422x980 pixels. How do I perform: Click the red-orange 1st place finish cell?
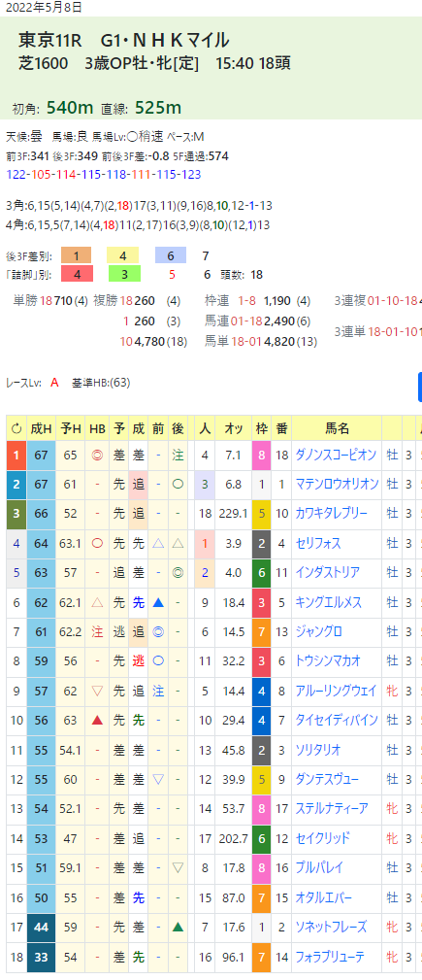pos(16,455)
